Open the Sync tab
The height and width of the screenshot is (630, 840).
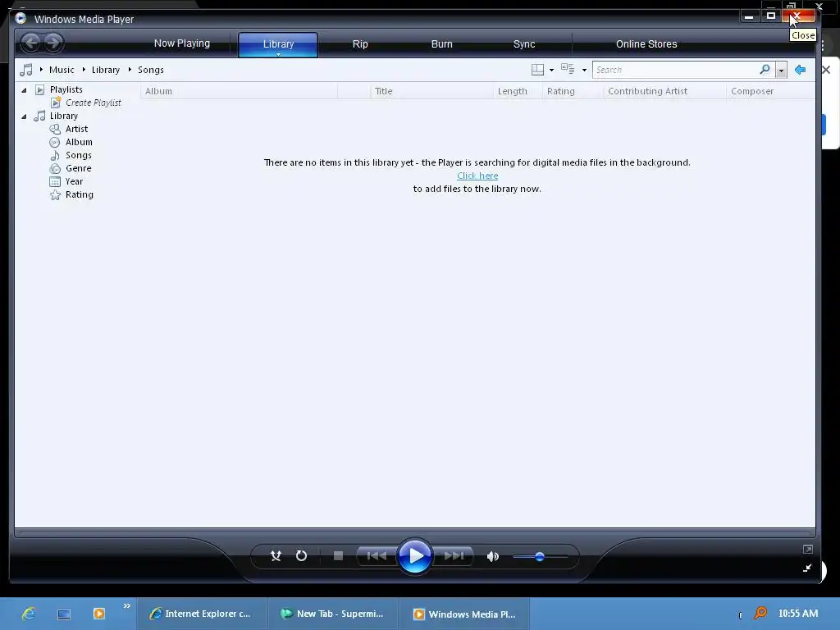coord(524,44)
